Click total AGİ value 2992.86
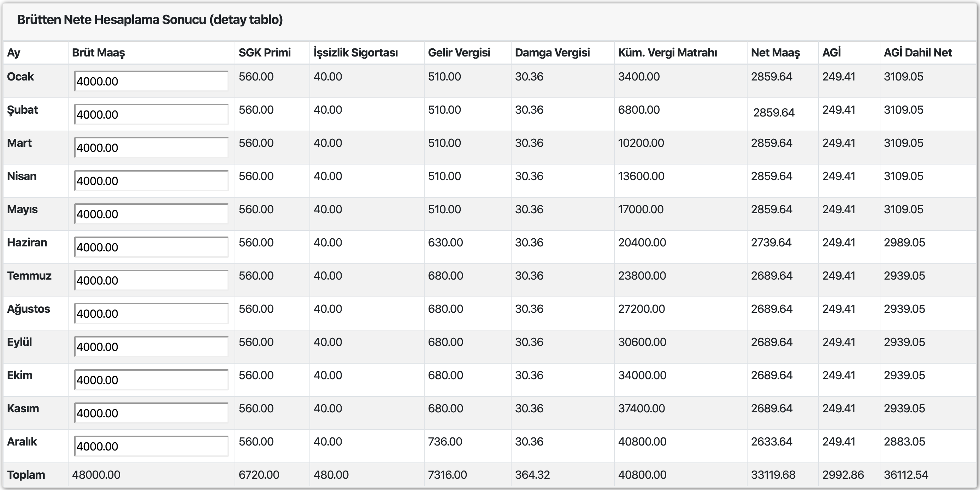This screenshot has height=490, width=980. (x=843, y=475)
